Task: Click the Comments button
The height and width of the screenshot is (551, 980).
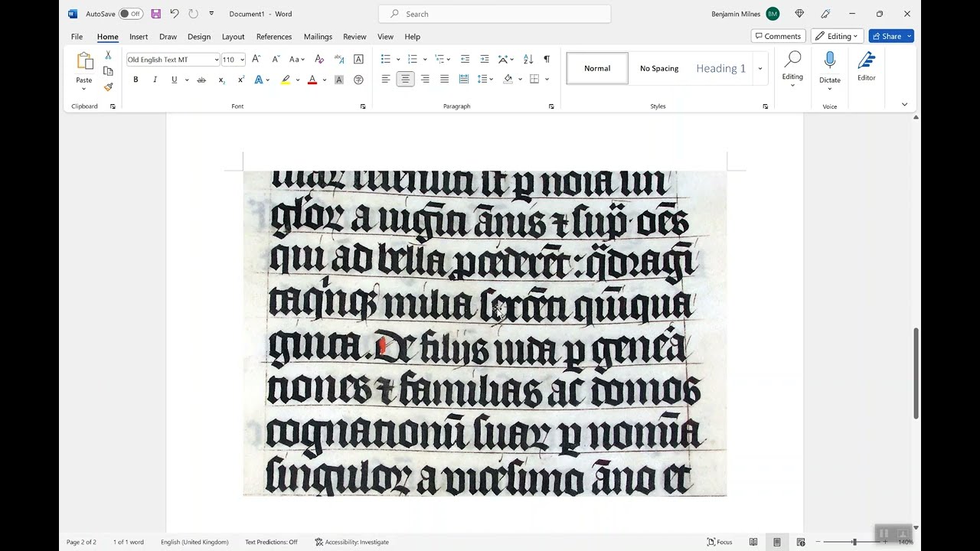Action: click(x=778, y=36)
